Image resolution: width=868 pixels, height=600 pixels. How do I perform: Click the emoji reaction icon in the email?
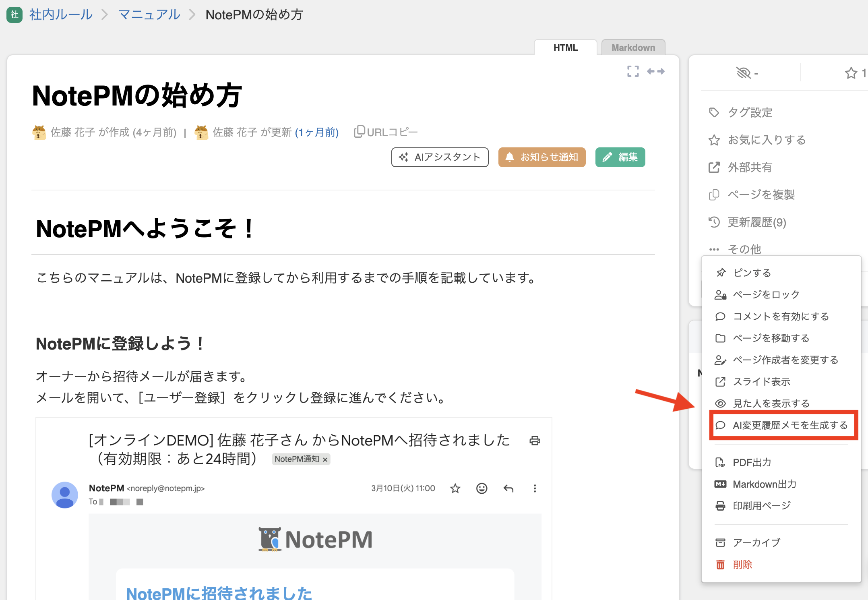(482, 488)
